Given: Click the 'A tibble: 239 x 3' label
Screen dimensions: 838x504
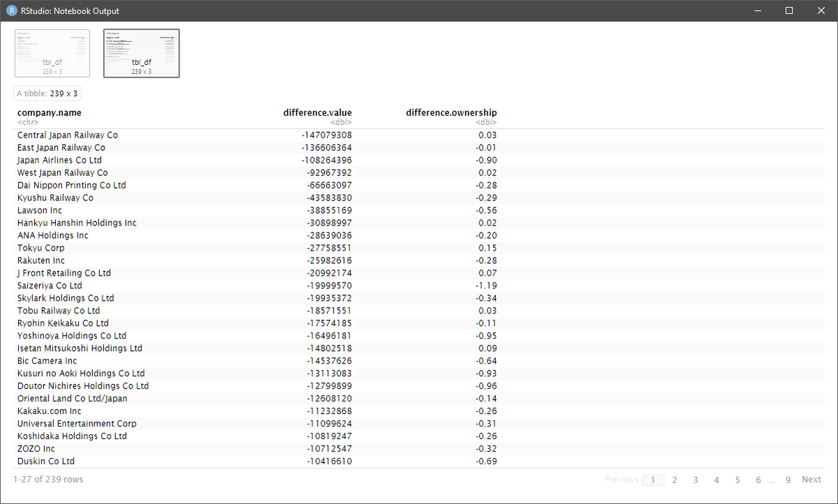Looking at the screenshot, I should coord(47,93).
